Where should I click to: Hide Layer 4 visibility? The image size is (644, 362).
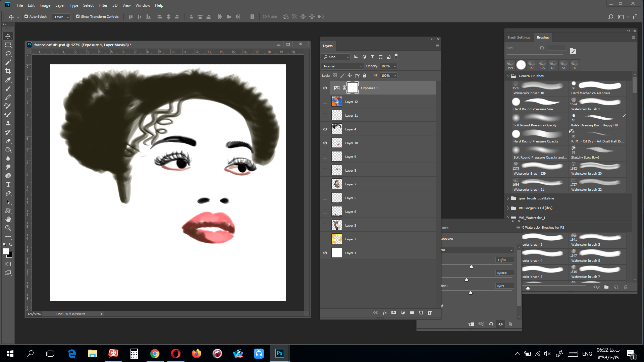[325, 129]
